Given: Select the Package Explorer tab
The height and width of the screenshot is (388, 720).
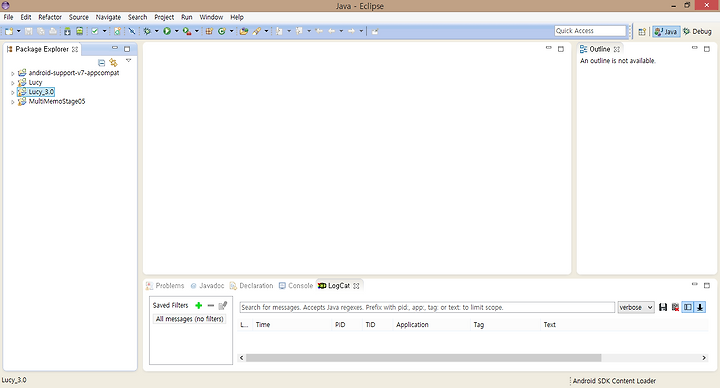Looking at the screenshot, I should [42, 49].
